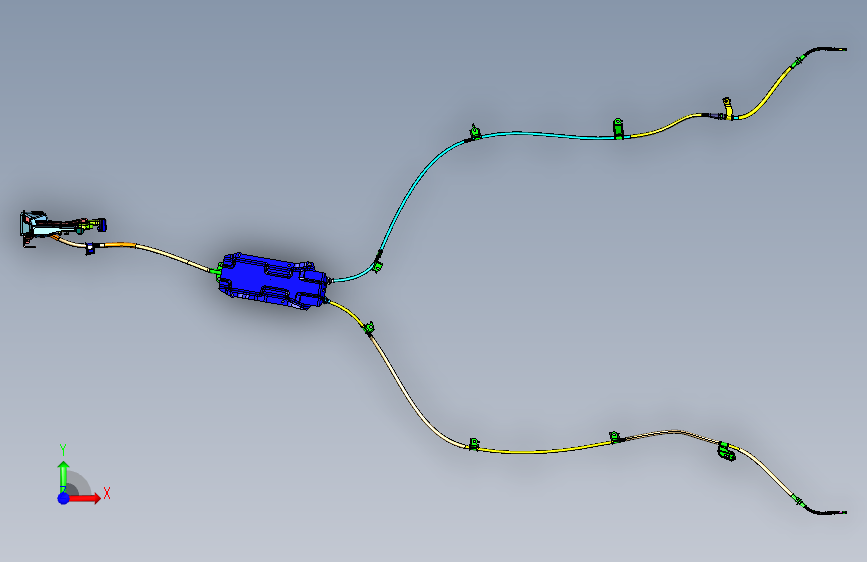
Task: Select the beige cable between handle and actuator
Action: click(x=172, y=257)
